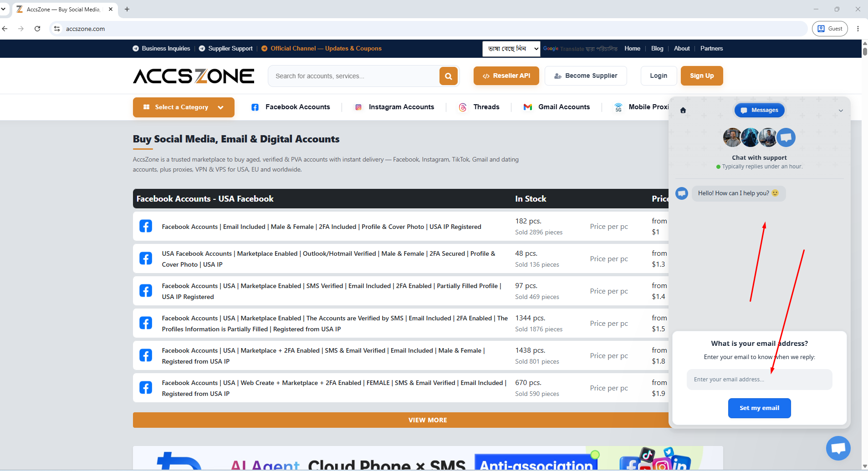Open the Instagram Accounts category
This screenshot has width=868, height=471.
click(x=394, y=107)
